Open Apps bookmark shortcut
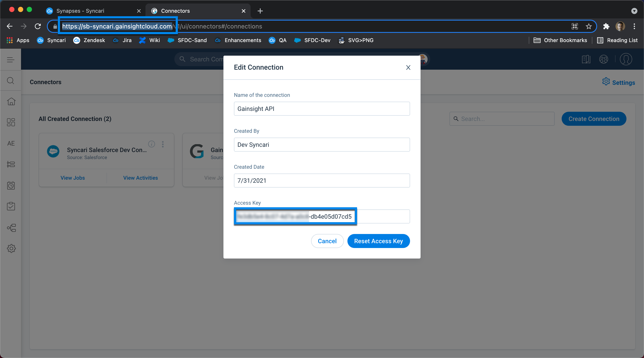 pyautogui.click(x=18, y=40)
